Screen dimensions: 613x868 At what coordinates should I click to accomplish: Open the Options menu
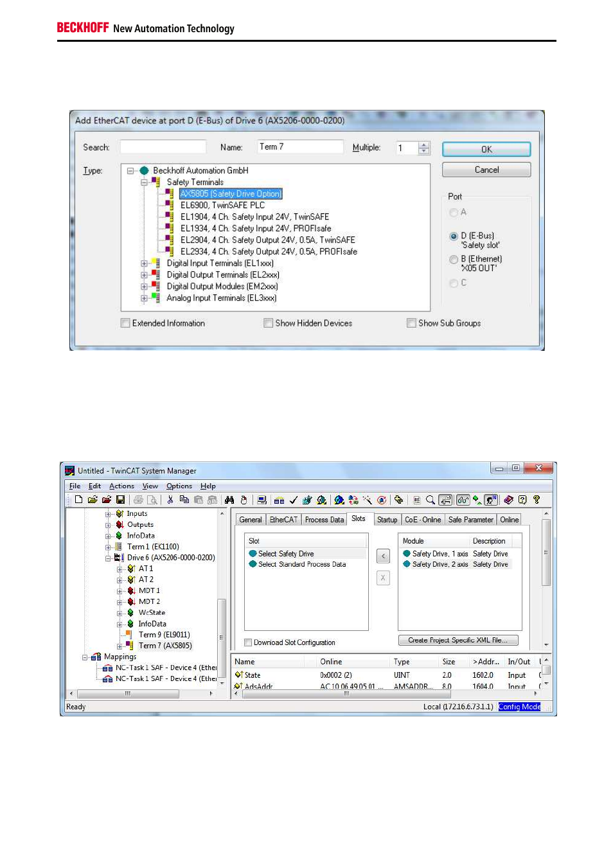(x=179, y=486)
